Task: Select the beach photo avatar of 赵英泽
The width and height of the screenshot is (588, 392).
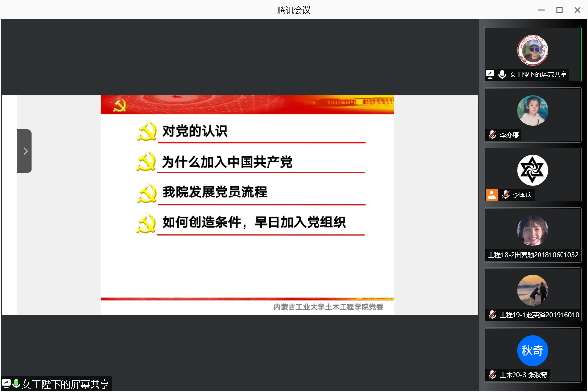Action: click(x=533, y=291)
